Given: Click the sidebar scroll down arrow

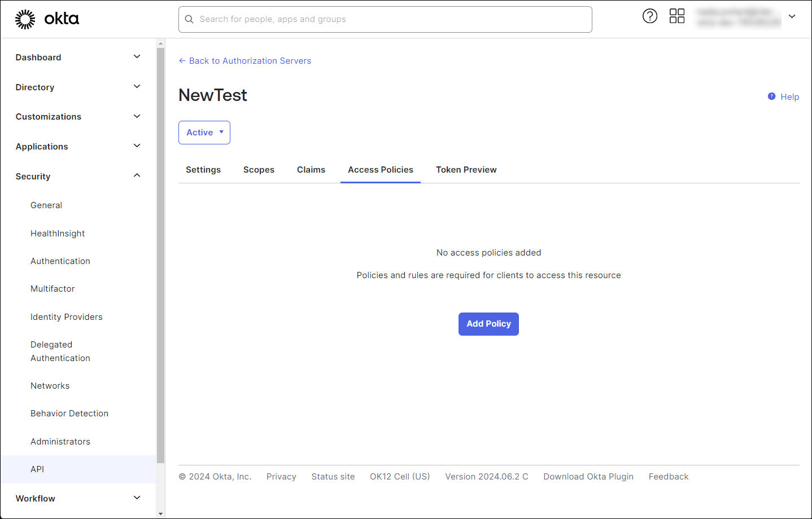Looking at the screenshot, I should click(160, 514).
